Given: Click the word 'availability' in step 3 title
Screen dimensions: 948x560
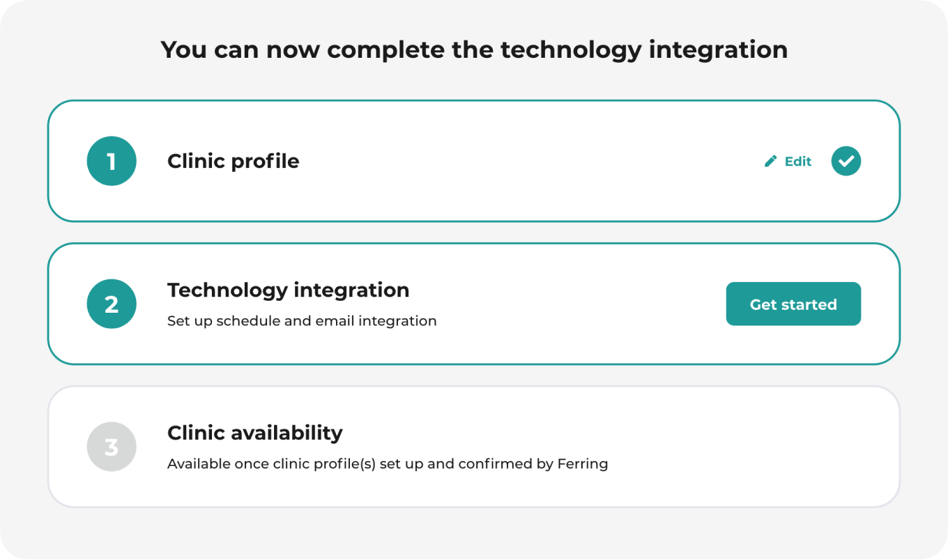Looking at the screenshot, I should 288,433.
